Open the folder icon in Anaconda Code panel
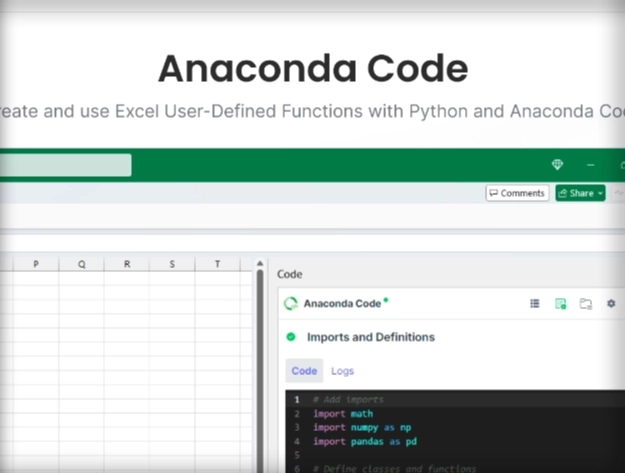Image resolution: width=625 pixels, height=473 pixels. [x=586, y=304]
